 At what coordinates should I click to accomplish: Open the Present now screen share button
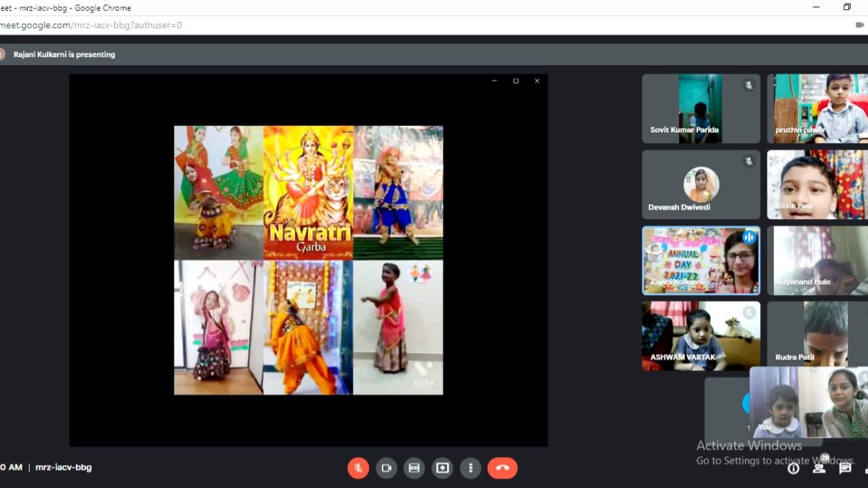pos(443,468)
